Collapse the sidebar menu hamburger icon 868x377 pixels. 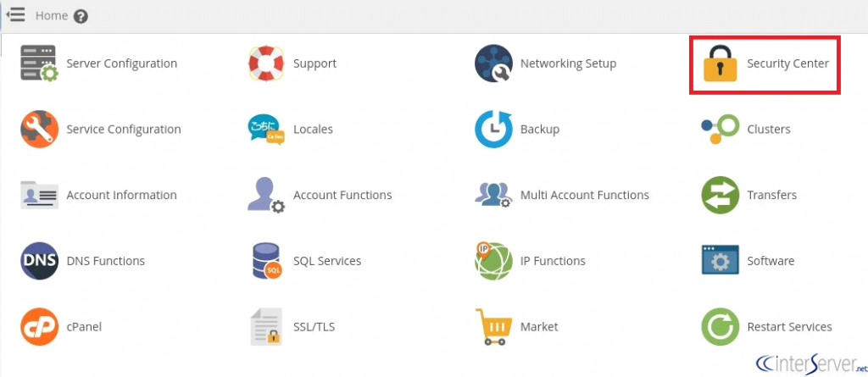[16, 14]
